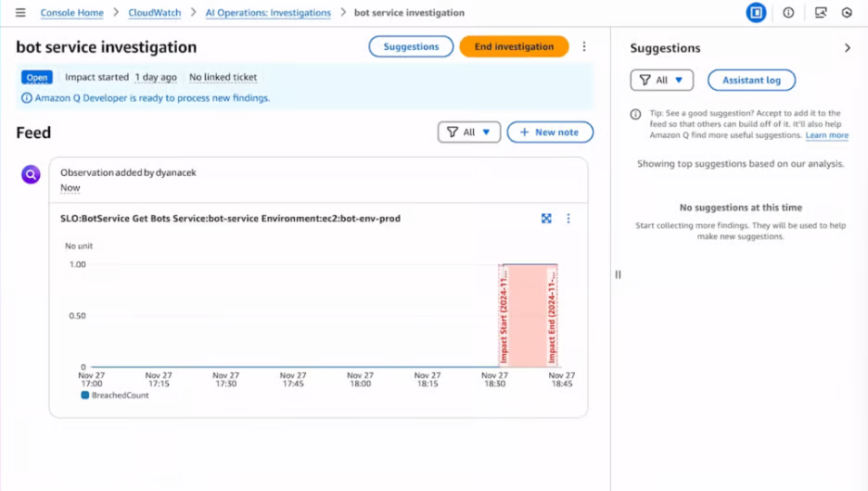Click the highlighted blue panel icon in top bar
This screenshot has height=491, width=868.
coord(756,13)
